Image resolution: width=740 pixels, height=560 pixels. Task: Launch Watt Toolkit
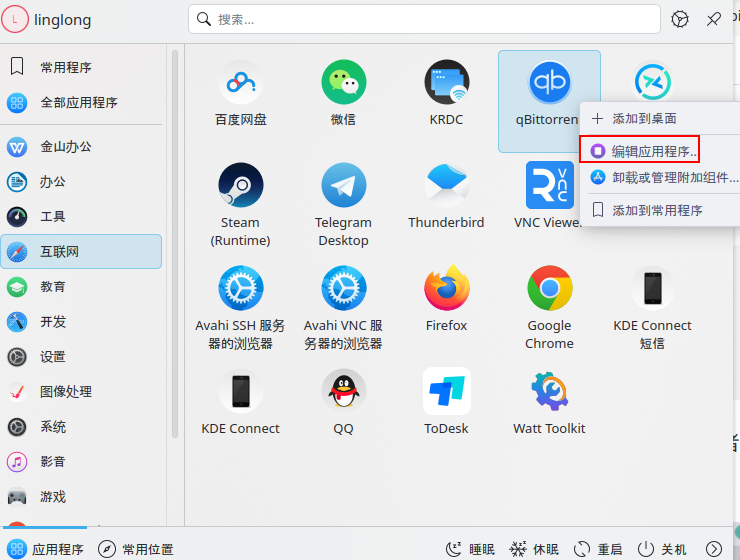(549, 392)
